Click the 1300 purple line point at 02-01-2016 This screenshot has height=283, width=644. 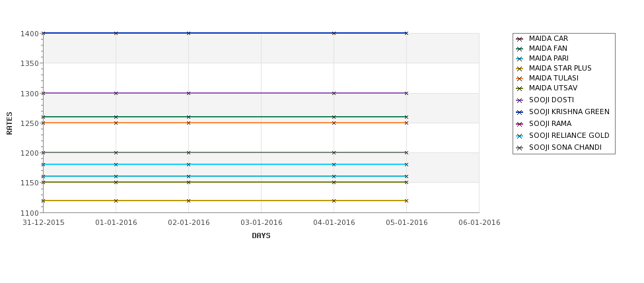[x=188, y=93]
